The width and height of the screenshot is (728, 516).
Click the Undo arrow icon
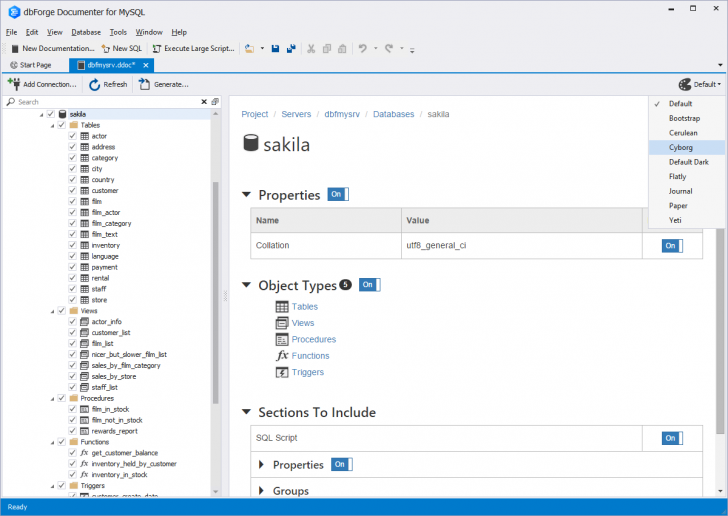tap(363, 48)
